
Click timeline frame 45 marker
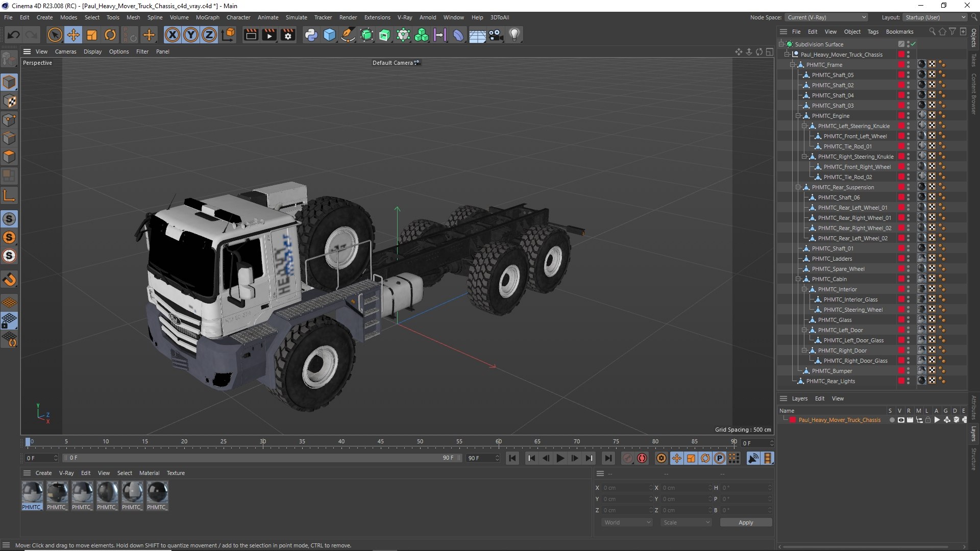coord(380,441)
